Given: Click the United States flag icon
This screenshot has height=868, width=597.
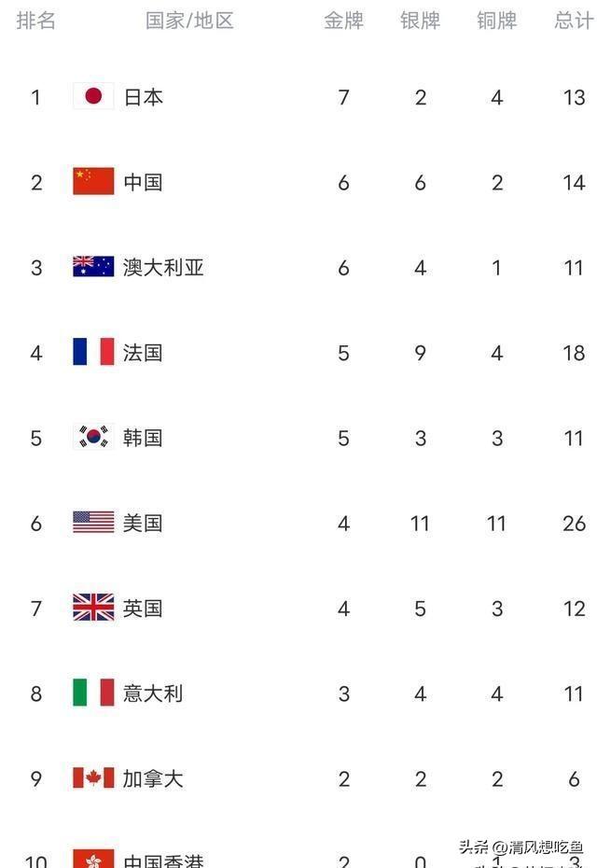Looking at the screenshot, I should (93, 523).
